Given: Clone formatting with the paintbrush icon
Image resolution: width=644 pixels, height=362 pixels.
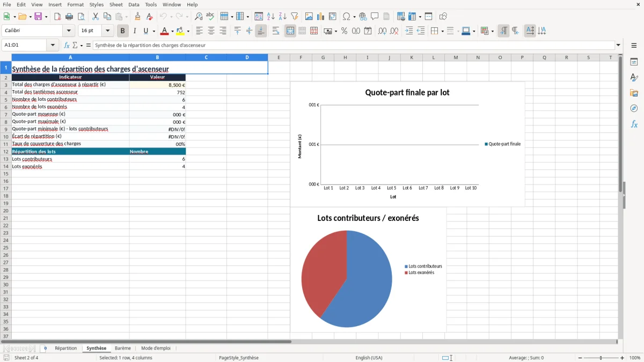Looking at the screenshot, I should click(138, 17).
